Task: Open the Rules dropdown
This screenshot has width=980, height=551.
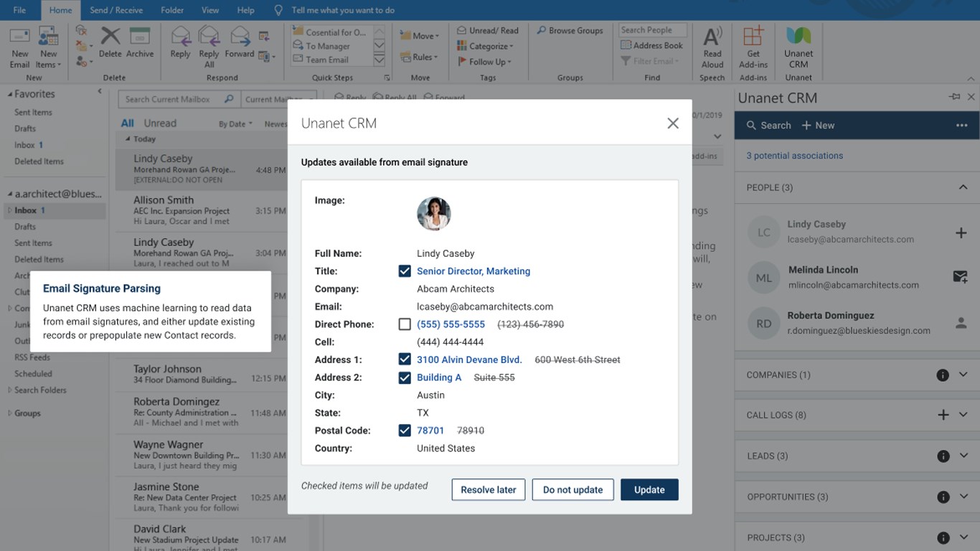Action: point(420,57)
